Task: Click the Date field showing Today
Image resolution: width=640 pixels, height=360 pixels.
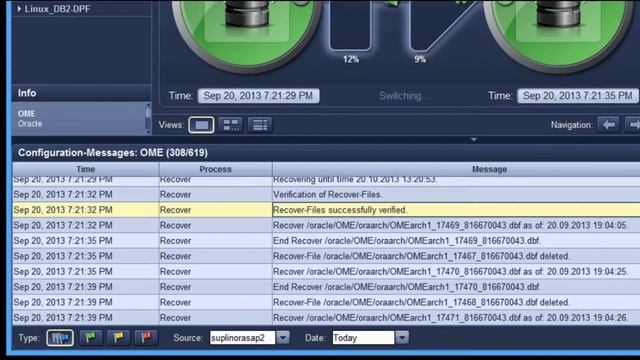Action: pyautogui.click(x=363, y=338)
